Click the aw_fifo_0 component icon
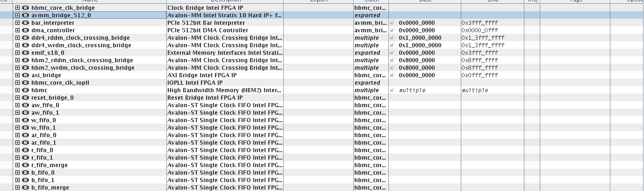 [x=25, y=105]
